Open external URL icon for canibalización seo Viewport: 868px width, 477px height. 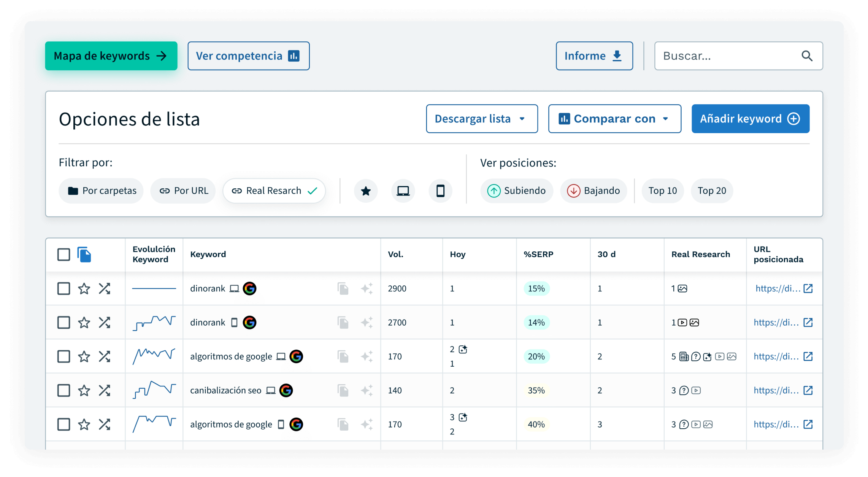point(808,391)
